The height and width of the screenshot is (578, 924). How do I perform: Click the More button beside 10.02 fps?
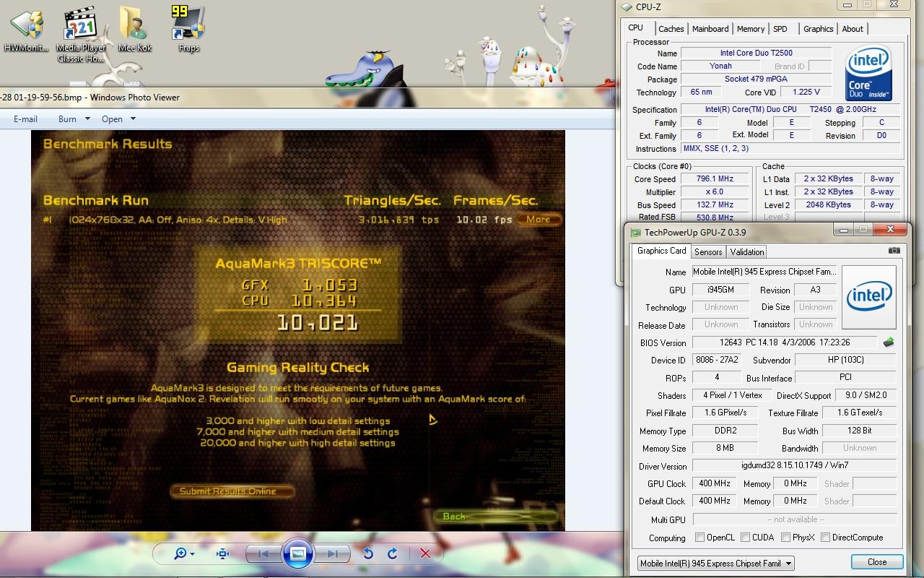click(x=539, y=220)
